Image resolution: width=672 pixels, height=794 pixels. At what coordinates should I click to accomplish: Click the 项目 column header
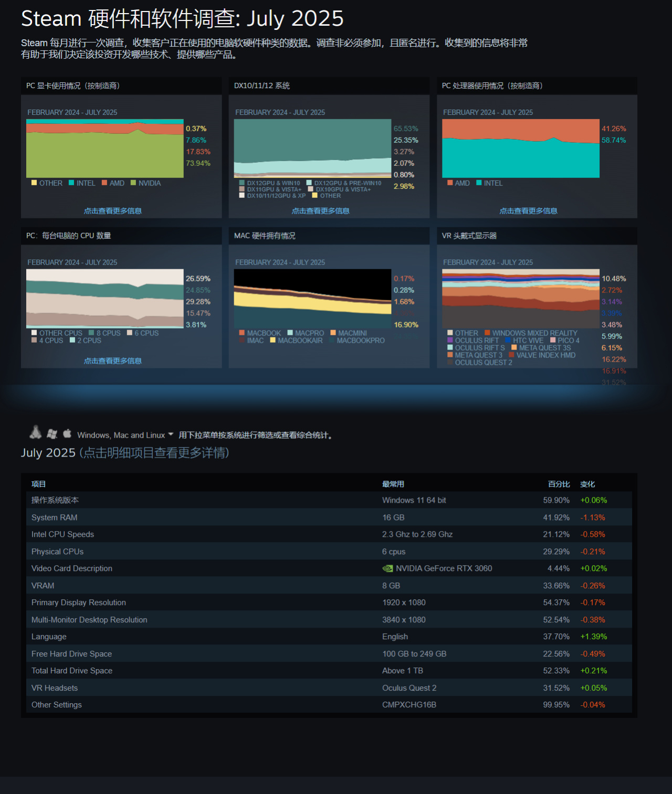click(x=39, y=484)
